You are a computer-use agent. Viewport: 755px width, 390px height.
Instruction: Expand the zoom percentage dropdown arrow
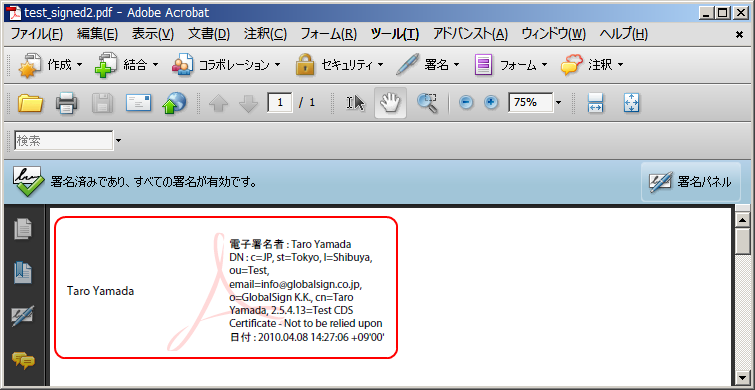click(x=559, y=102)
